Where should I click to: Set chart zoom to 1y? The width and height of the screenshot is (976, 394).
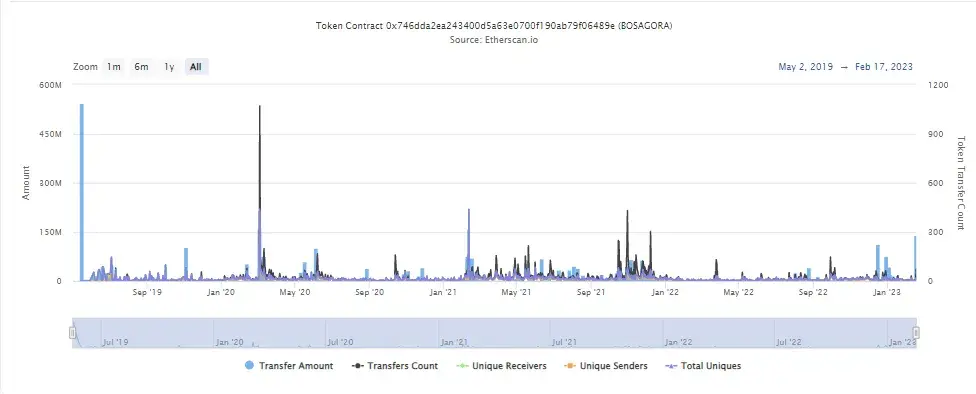[x=169, y=67]
